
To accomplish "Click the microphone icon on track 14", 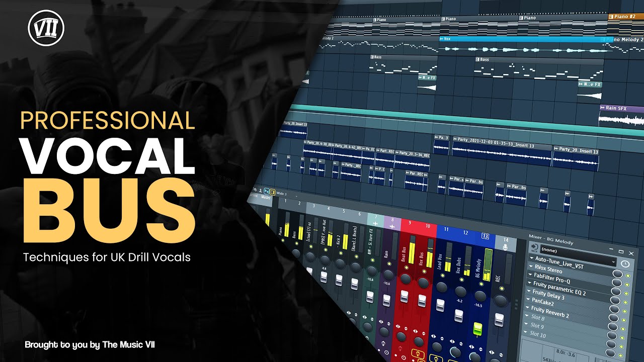I will [505, 247].
